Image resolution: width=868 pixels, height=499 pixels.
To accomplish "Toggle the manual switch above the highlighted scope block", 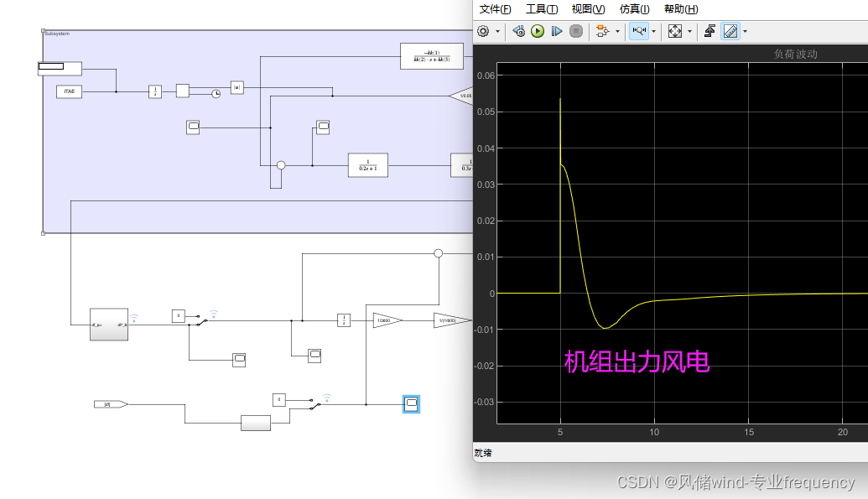I will [x=314, y=404].
